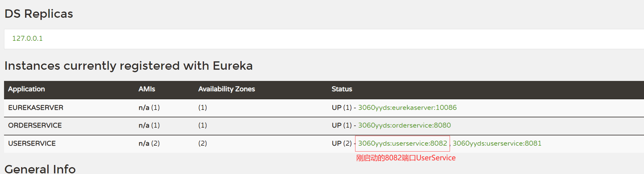Image resolution: width=644 pixels, height=174 pixels.
Task: Open the eurekaserver:10086 instance link
Action: pos(407,107)
